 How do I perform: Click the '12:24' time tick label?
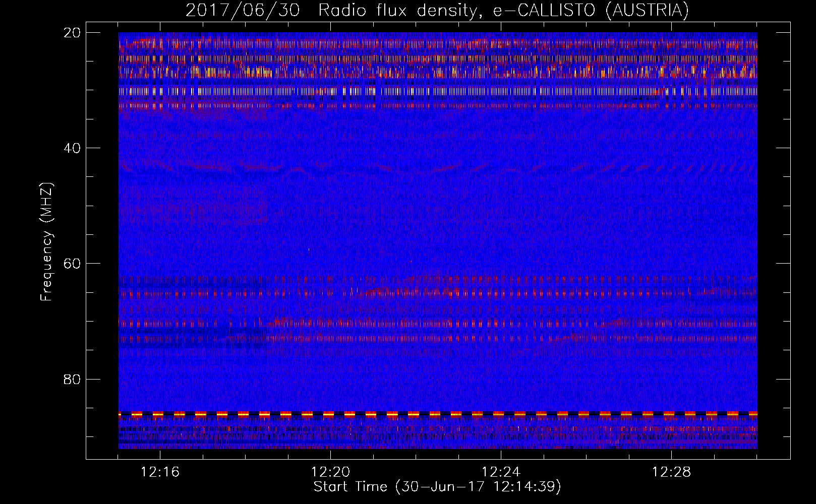pos(501,472)
